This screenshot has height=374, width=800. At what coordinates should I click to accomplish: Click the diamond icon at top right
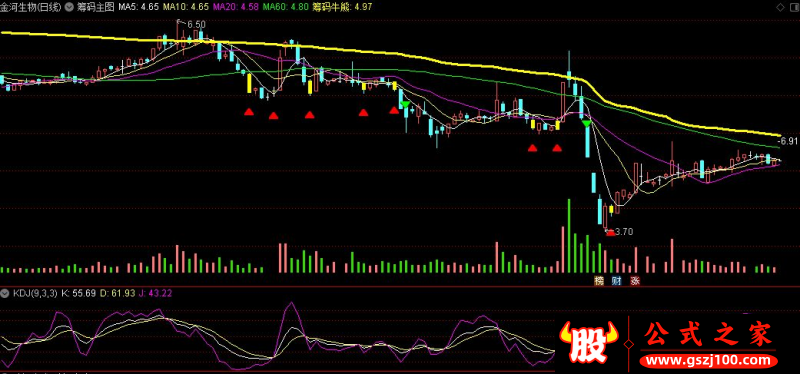[780, 7]
